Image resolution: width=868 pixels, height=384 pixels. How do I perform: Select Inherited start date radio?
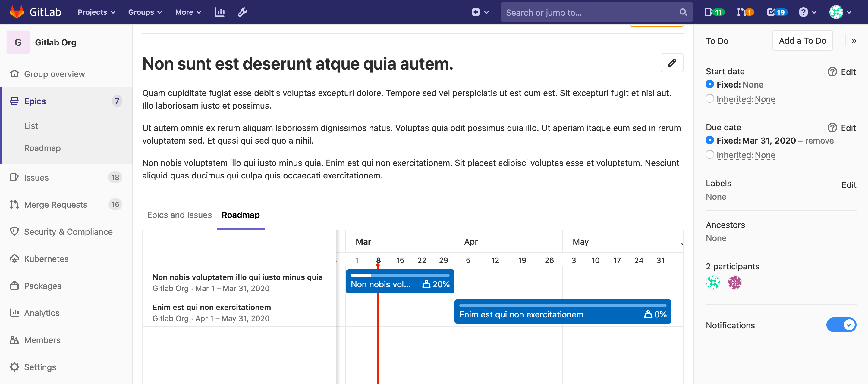pos(710,99)
